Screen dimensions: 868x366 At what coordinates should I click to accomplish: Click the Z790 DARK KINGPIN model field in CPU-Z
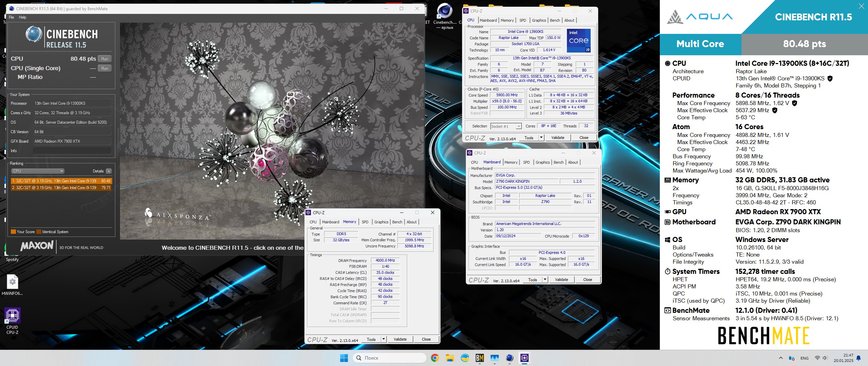point(527,181)
